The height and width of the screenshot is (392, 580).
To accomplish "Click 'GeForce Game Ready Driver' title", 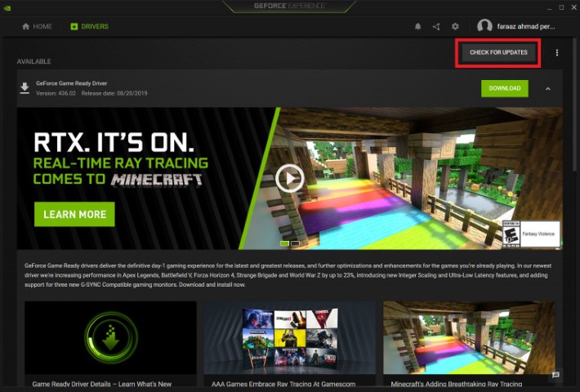I will pyautogui.click(x=71, y=83).
